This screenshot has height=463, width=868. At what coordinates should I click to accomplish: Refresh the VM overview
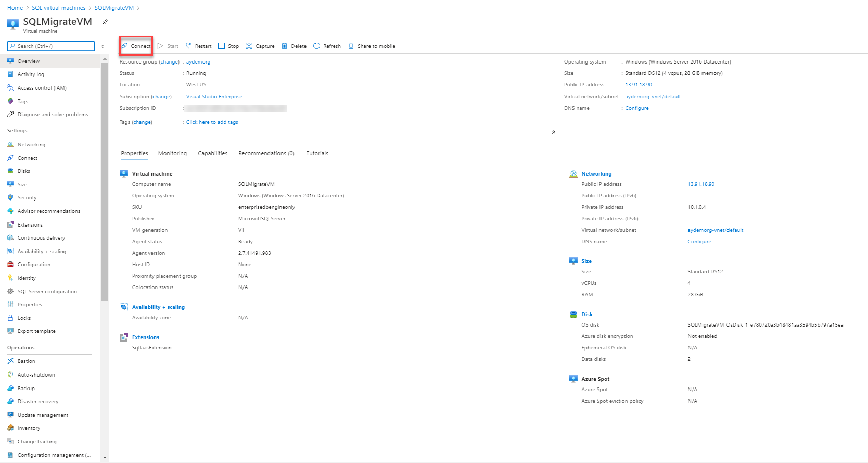pyautogui.click(x=327, y=46)
